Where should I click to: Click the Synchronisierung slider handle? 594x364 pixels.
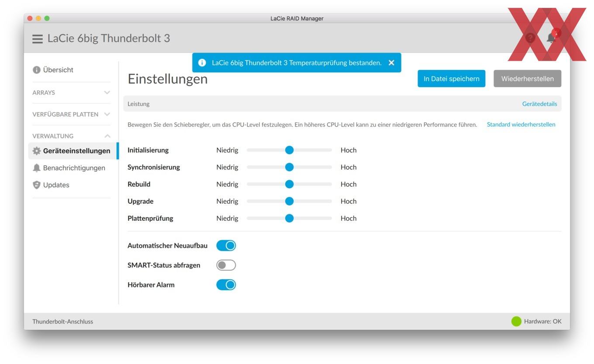[x=289, y=167]
